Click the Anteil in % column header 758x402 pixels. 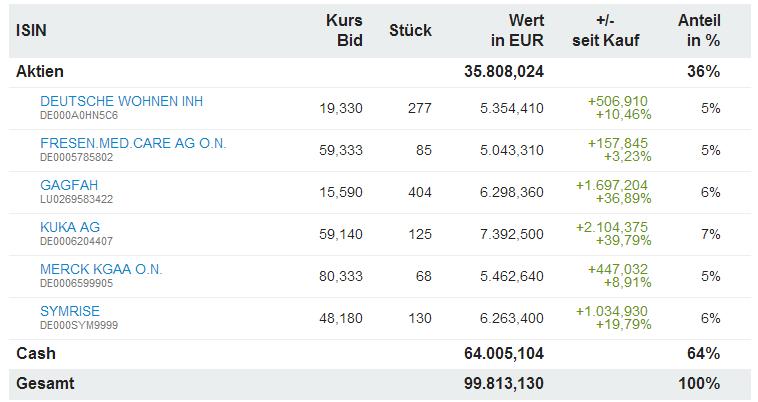702,30
